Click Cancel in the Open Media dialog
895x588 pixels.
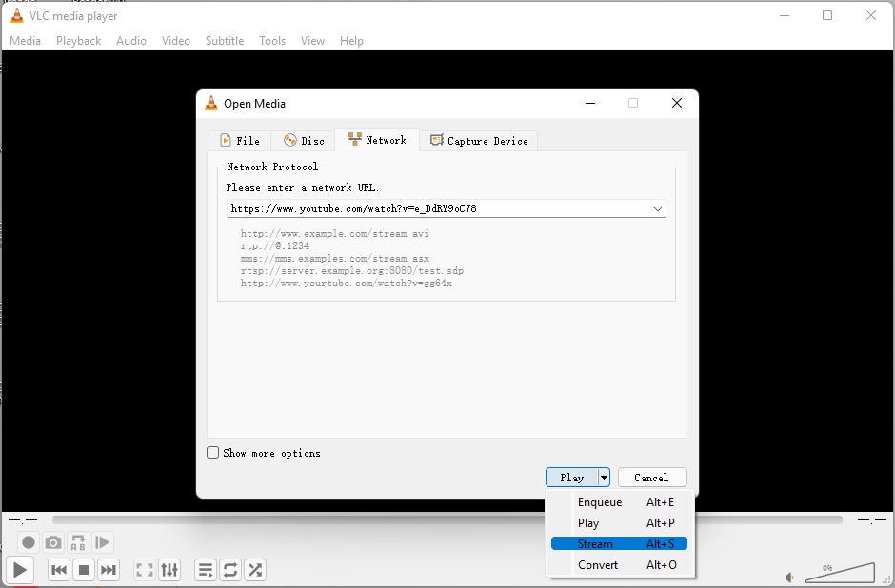[x=652, y=478]
